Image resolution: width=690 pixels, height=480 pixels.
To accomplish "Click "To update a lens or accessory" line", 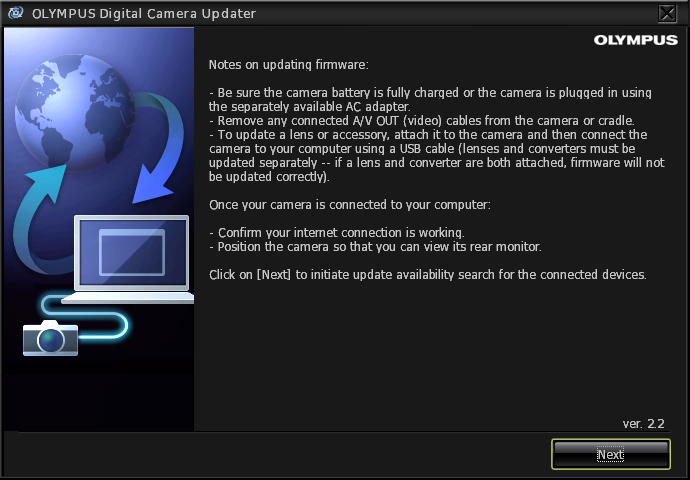I will coord(437,156).
